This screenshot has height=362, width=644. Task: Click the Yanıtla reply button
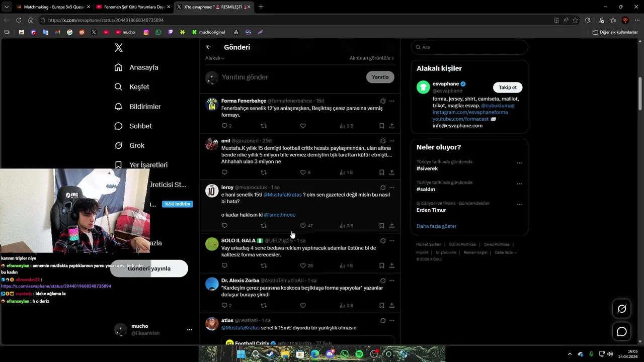[380, 77]
